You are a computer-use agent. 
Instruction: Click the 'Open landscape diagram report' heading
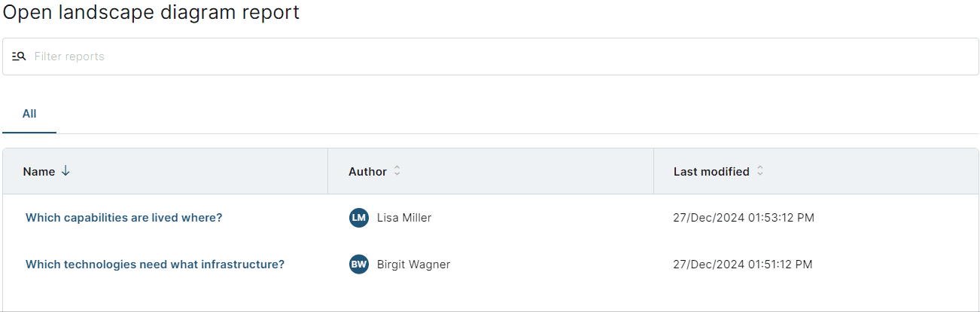click(x=151, y=13)
